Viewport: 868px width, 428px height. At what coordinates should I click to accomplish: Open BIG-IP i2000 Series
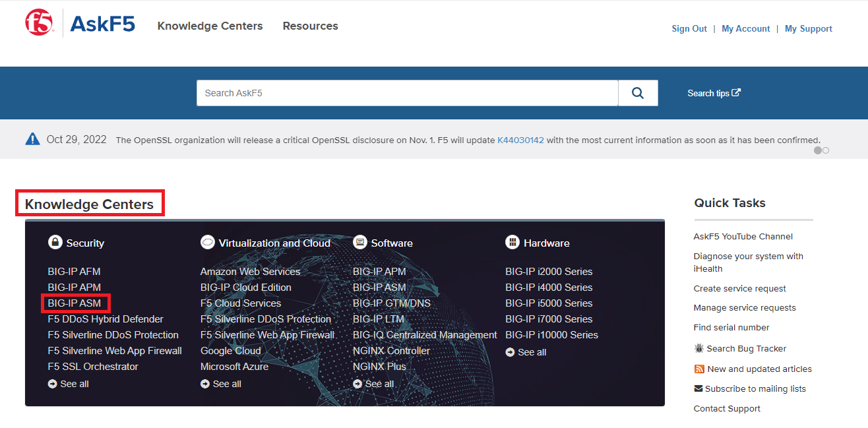(x=549, y=271)
